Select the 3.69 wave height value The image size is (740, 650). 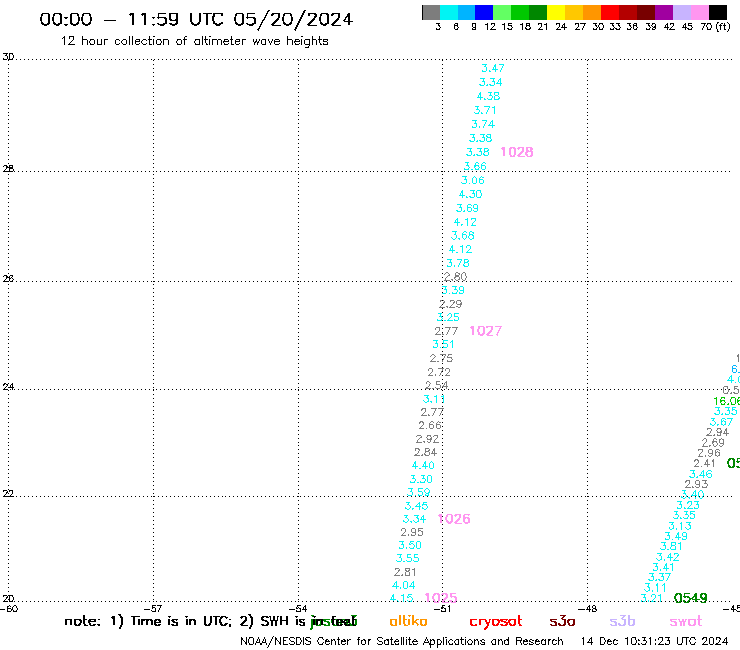467,208
